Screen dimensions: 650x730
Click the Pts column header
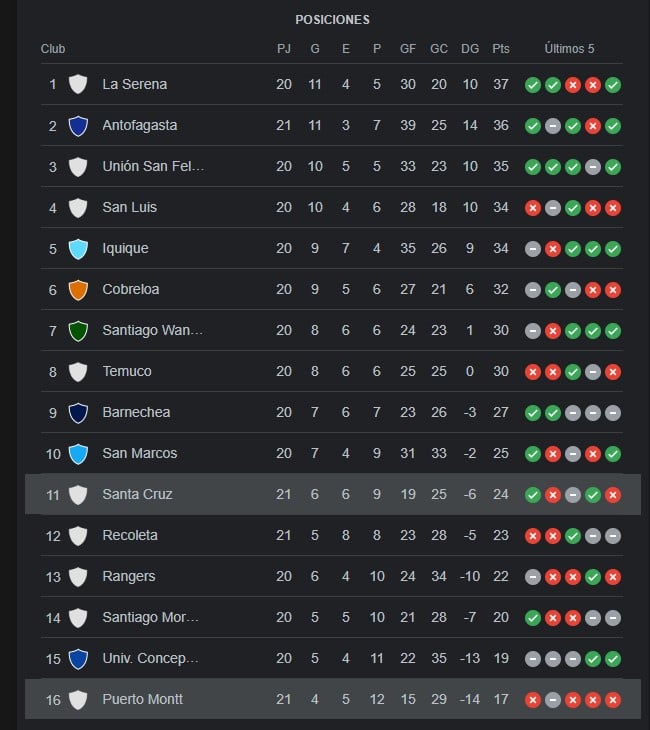pyautogui.click(x=501, y=48)
